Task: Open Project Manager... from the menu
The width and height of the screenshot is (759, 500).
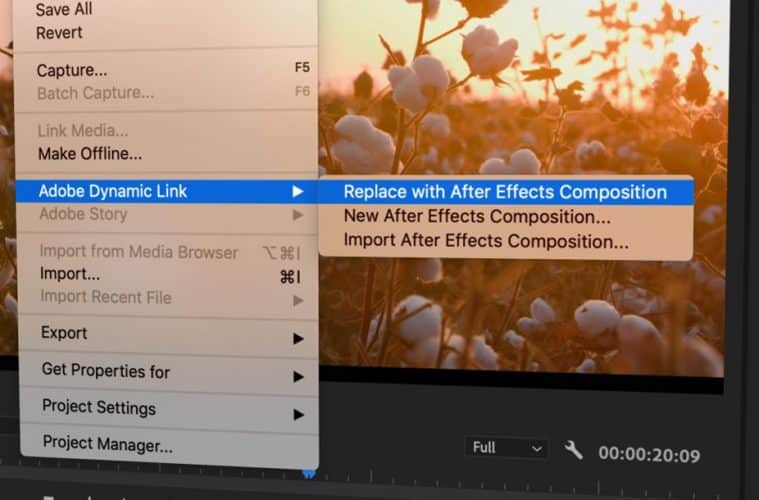Action: point(107,442)
